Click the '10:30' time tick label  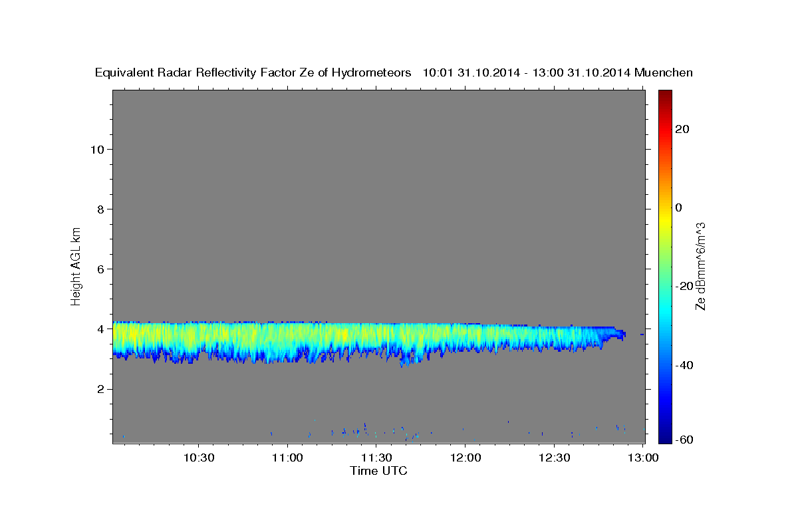click(x=198, y=458)
